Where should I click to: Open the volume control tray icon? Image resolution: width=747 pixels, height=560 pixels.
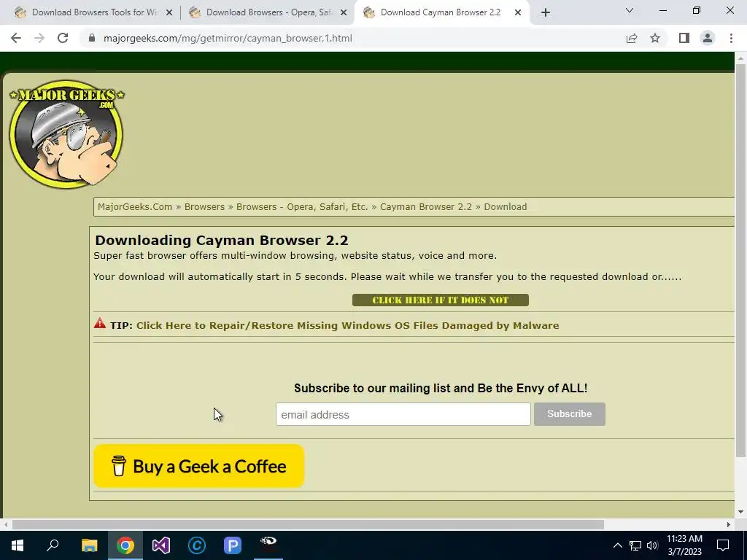tap(652, 545)
